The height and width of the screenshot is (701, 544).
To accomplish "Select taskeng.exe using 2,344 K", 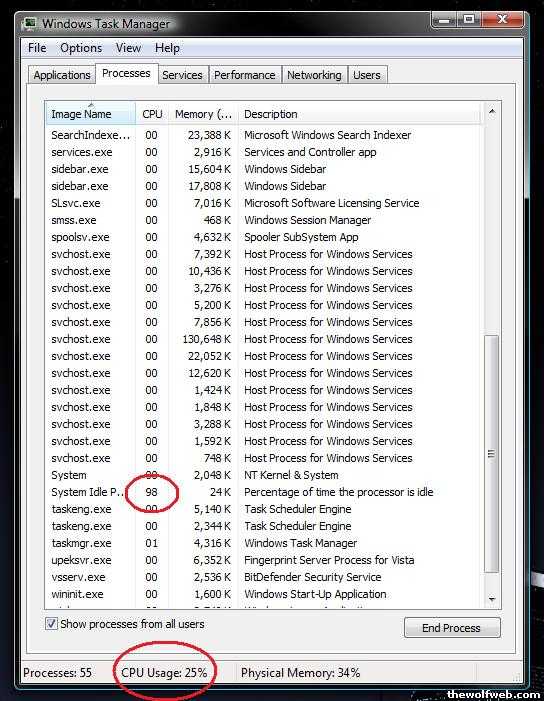I will (264, 526).
